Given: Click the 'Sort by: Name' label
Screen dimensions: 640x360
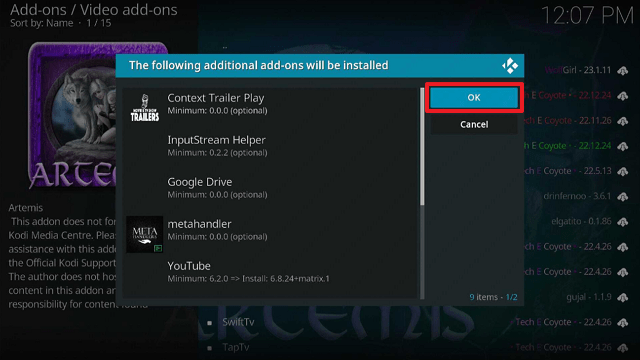Looking at the screenshot, I should (x=42, y=23).
